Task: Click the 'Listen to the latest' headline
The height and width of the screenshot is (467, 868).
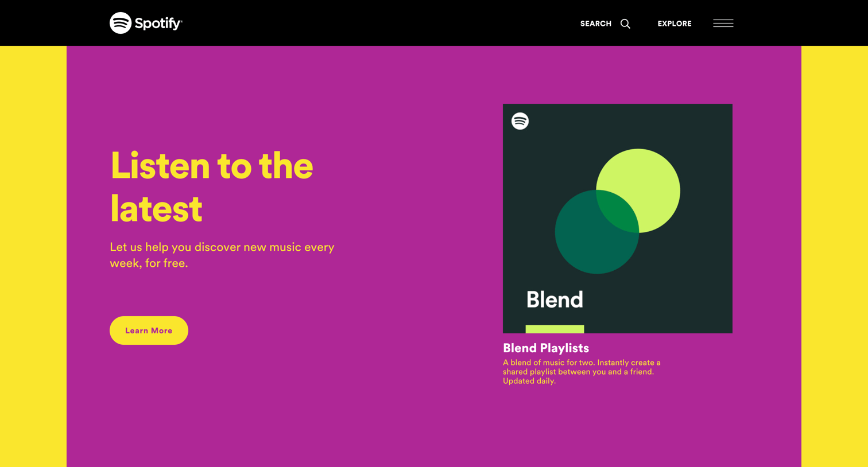Action: tap(211, 187)
